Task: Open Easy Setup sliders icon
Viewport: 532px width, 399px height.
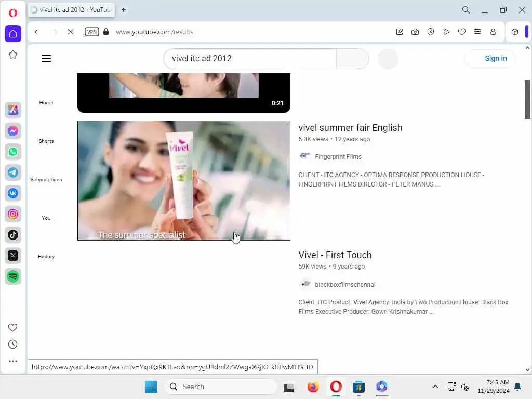Action: pyautogui.click(x=477, y=32)
